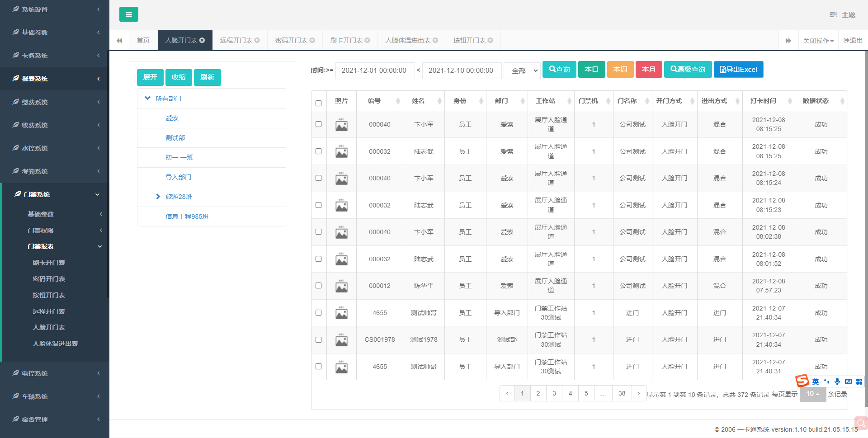Select checkbox for the CS001978 row
The width and height of the screenshot is (868, 438).
(318, 339)
